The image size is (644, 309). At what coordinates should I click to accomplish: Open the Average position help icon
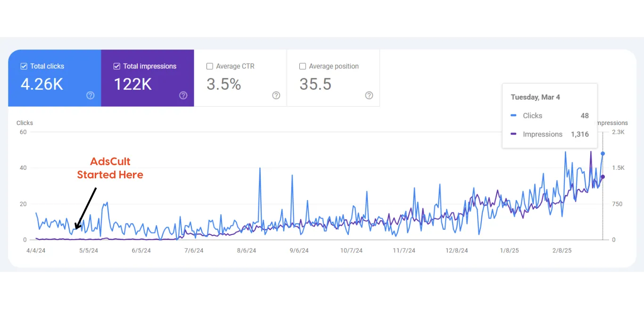tap(369, 95)
